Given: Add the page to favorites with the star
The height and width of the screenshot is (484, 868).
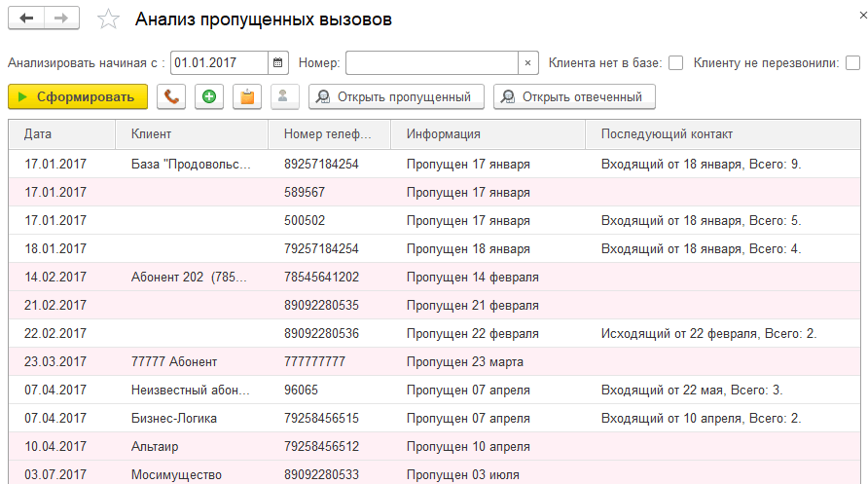Looking at the screenshot, I should point(110,20).
